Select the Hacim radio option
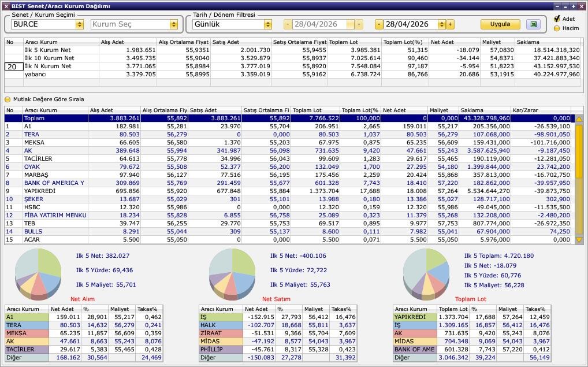The image size is (588, 367). point(557,28)
